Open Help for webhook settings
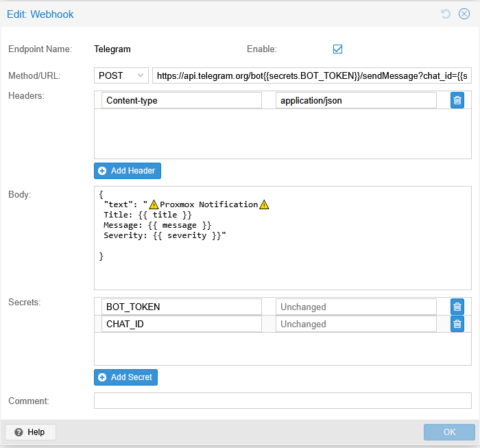Image resolution: width=480 pixels, height=448 pixels. [30, 432]
